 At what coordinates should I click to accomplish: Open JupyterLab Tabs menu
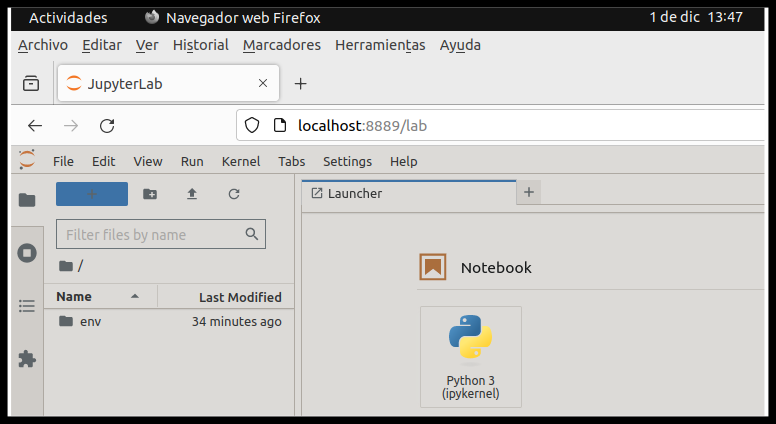(291, 161)
